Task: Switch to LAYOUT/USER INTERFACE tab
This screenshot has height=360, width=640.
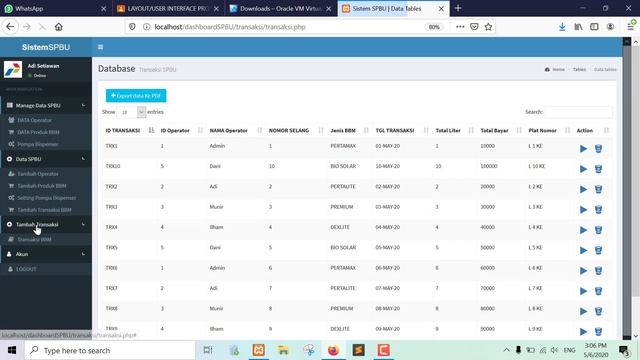Action: 167,8
